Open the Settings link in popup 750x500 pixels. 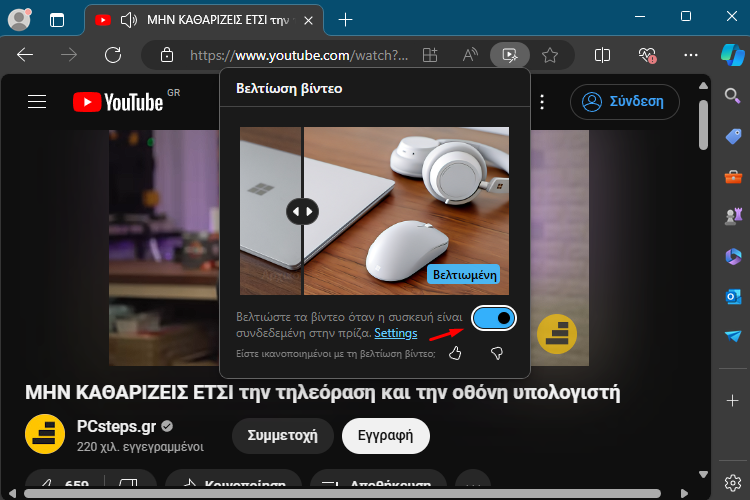pyautogui.click(x=396, y=333)
